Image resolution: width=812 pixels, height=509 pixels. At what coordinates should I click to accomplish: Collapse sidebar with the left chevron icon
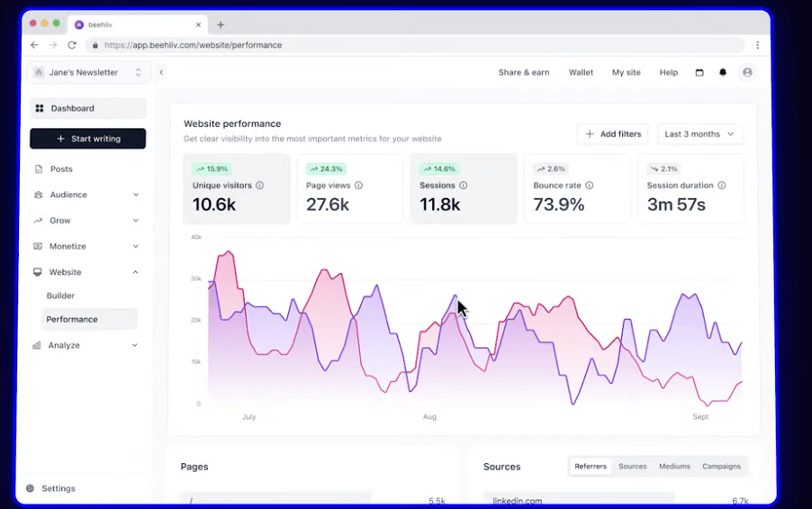[161, 73]
